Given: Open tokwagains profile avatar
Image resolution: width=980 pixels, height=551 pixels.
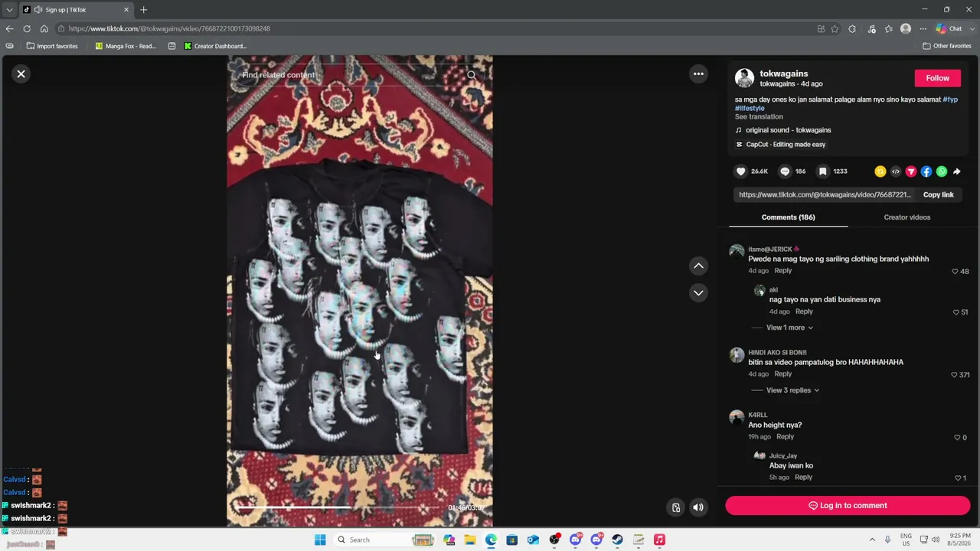Looking at the screenshot, I should click(x=744, y=77).
